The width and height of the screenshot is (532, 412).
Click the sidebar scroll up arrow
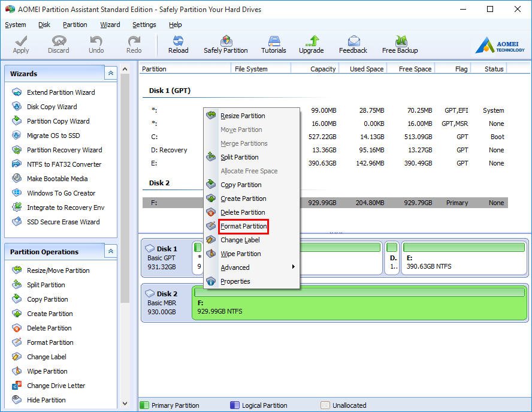coord(125,70)
